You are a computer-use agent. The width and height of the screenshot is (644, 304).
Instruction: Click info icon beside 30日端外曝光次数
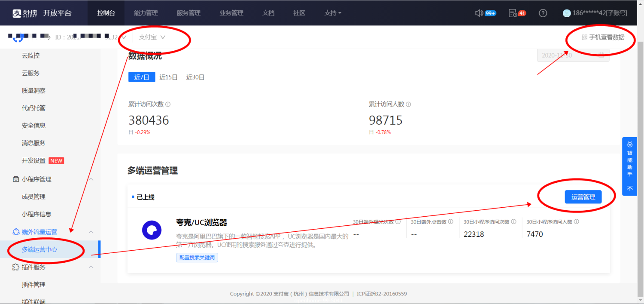click(398, 222)
